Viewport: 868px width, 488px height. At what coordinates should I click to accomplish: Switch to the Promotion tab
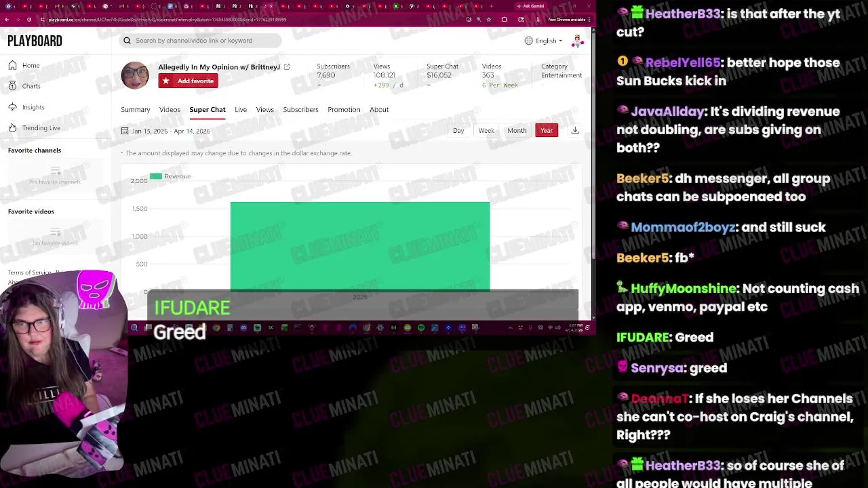[x=344, y=110]
